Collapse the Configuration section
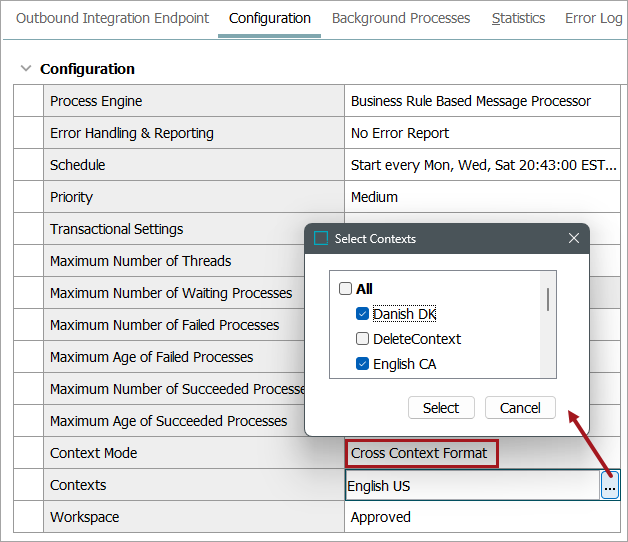The image size is (628, 542). pos(26,69)
